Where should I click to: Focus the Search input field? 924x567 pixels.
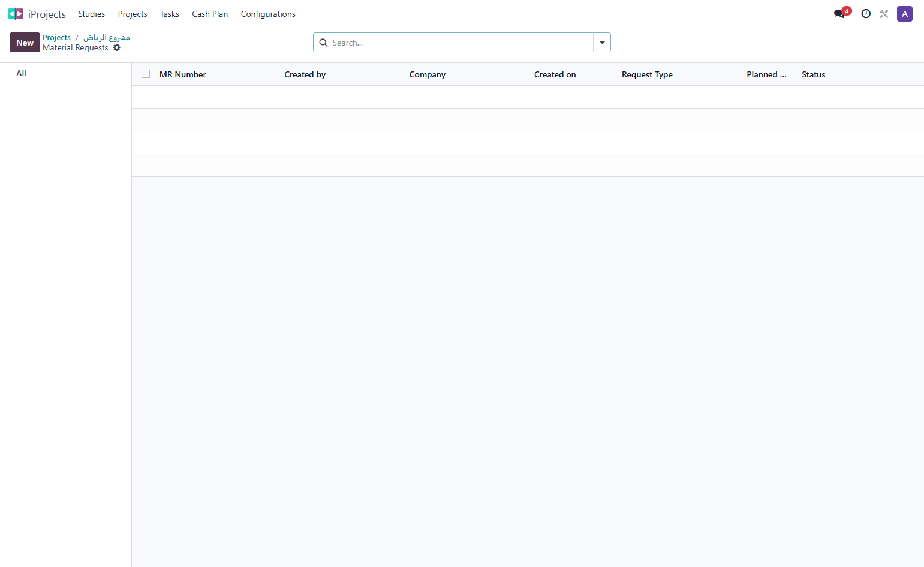coord(462,43)
